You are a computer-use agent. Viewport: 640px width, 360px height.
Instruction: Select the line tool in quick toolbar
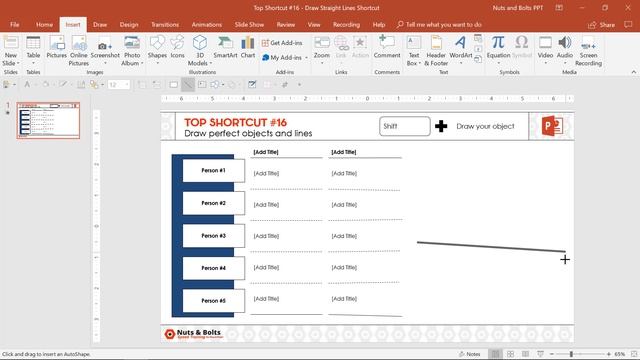coord(187,84)
